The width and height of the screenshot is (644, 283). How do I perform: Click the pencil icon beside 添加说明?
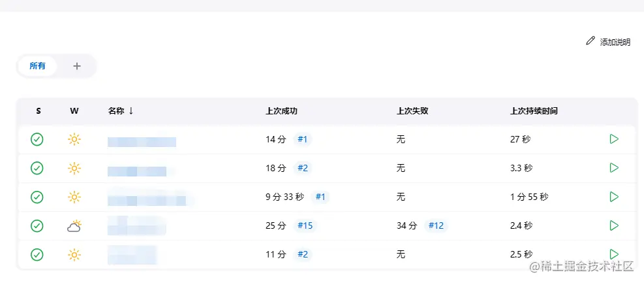590,41
